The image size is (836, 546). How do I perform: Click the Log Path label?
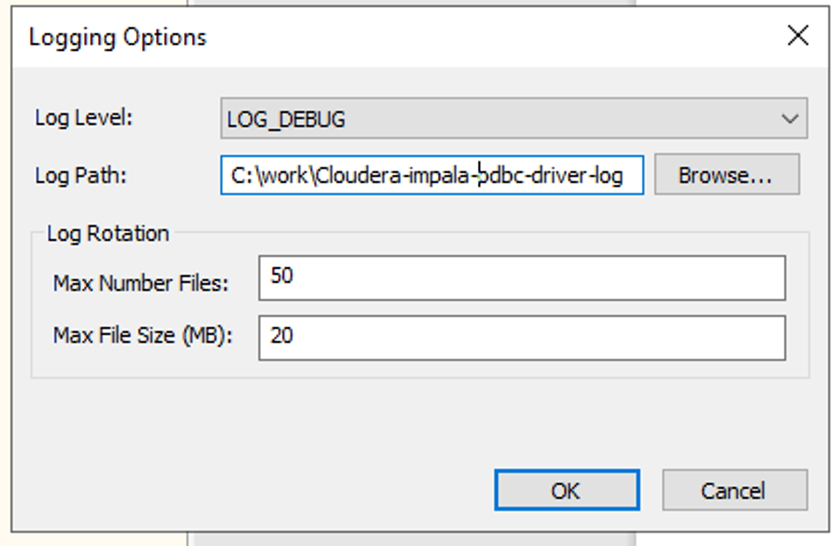(x=81, y=175)
